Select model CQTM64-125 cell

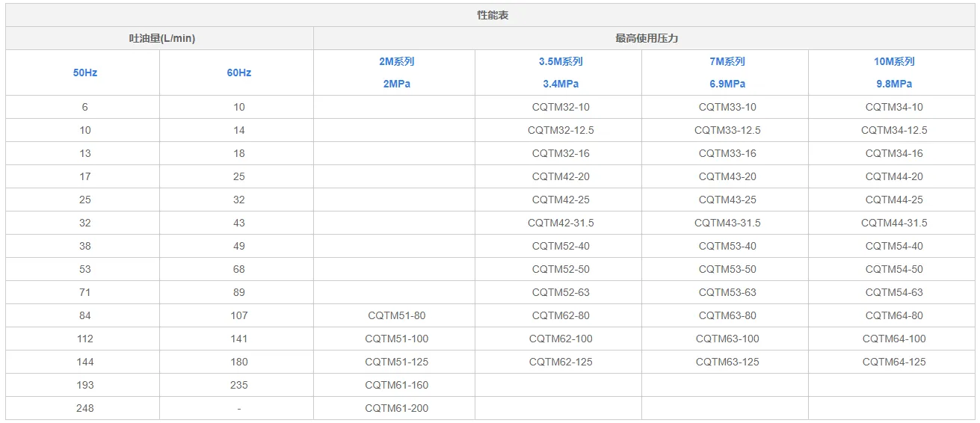894,362
